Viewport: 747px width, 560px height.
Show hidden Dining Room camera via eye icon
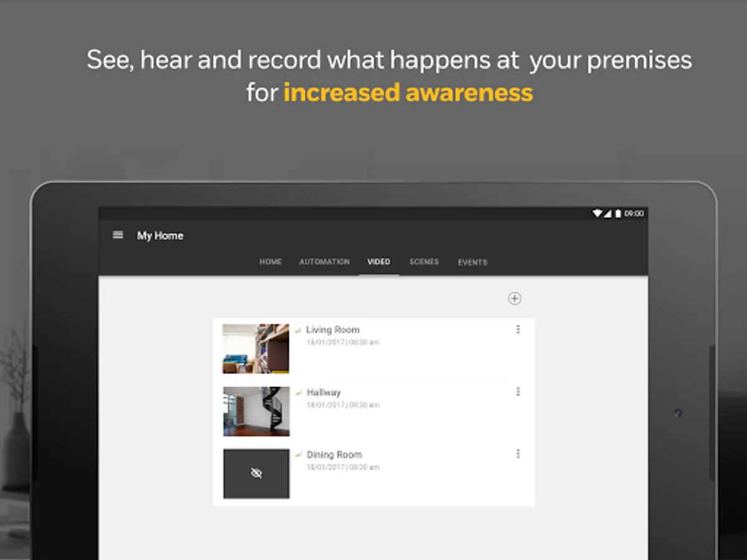[x=256, y=474]
